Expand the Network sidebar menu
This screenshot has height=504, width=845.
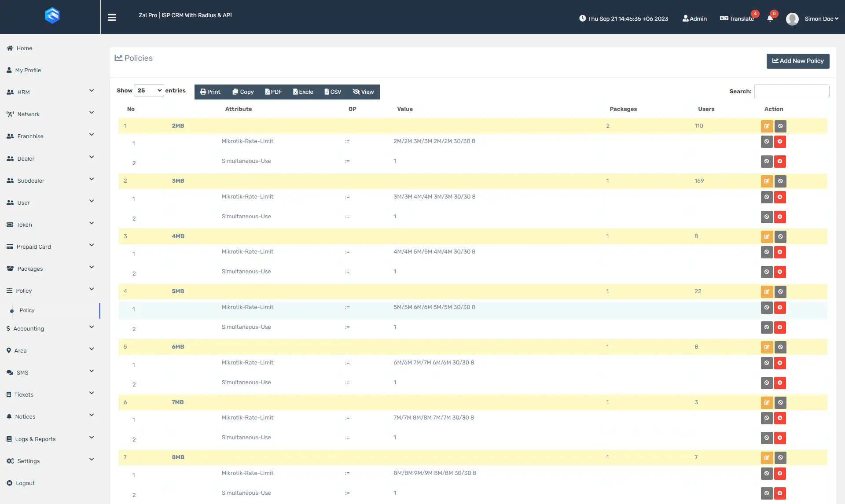tap(50, 114)
